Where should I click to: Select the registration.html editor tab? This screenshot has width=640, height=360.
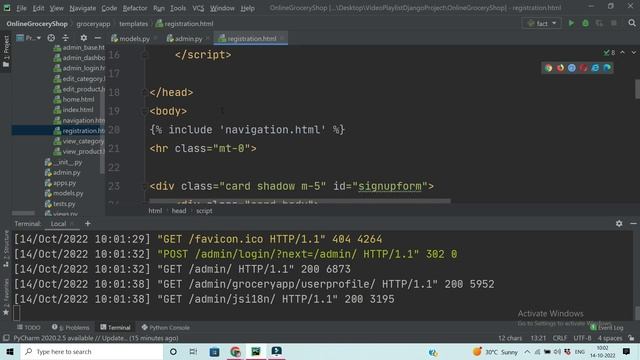click(251, 39)
